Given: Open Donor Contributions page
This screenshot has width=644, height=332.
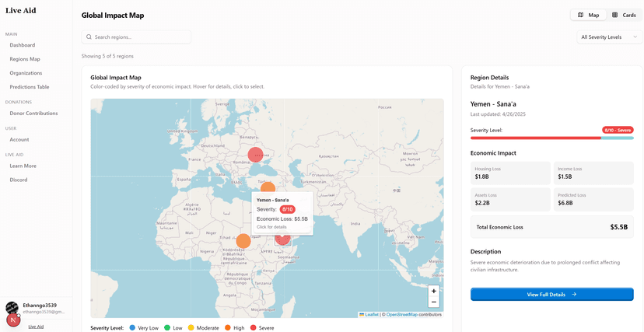Looking at the screenshot, I should pyautogui.click(x=33, y=114).
